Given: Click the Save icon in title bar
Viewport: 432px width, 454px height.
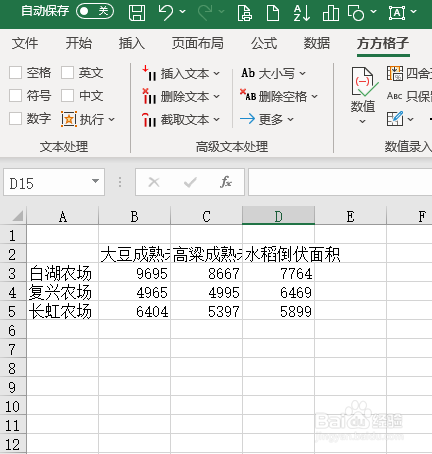Looking at the screenshot, I should [x=137, y=13].
